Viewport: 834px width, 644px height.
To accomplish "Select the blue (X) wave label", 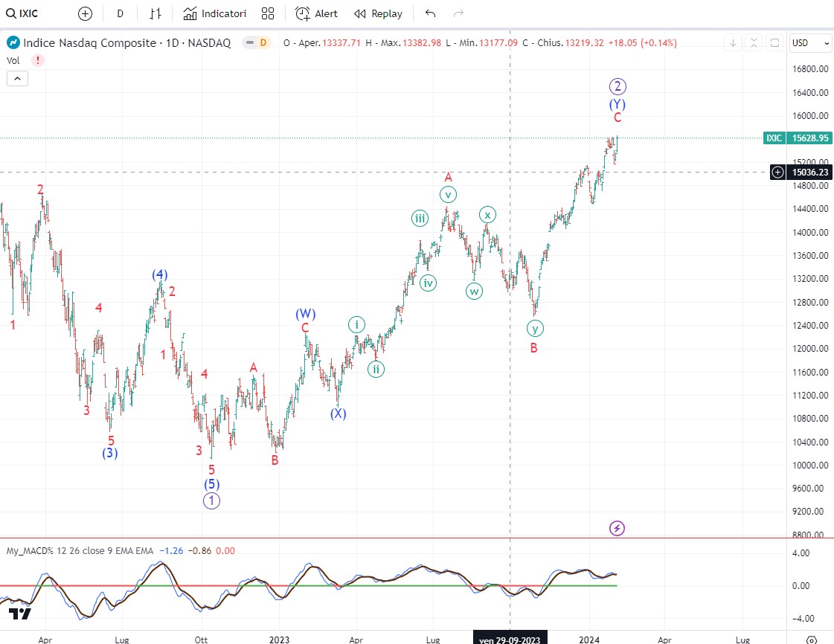I will pos(339,413).
